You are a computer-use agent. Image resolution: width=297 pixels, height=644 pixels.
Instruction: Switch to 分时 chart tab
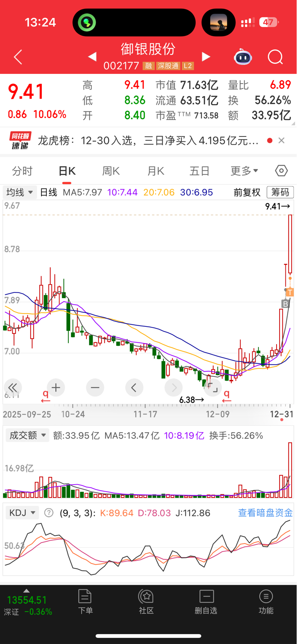tap(22, 171)
